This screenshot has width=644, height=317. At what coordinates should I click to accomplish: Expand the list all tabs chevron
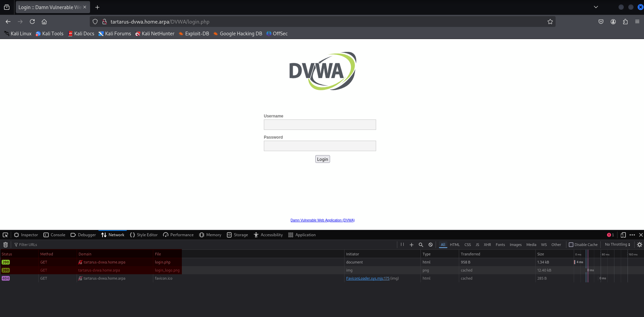tap(596, 7)
